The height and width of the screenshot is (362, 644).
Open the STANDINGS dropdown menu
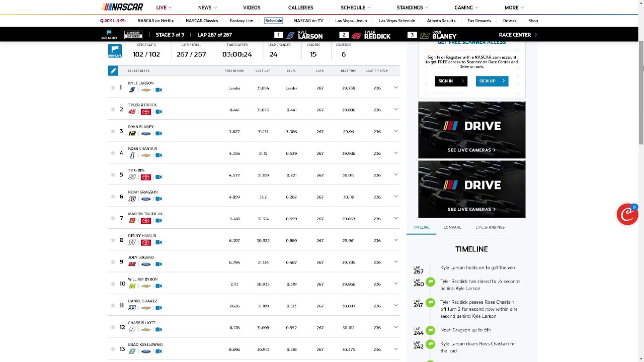[x=412, y=8]
